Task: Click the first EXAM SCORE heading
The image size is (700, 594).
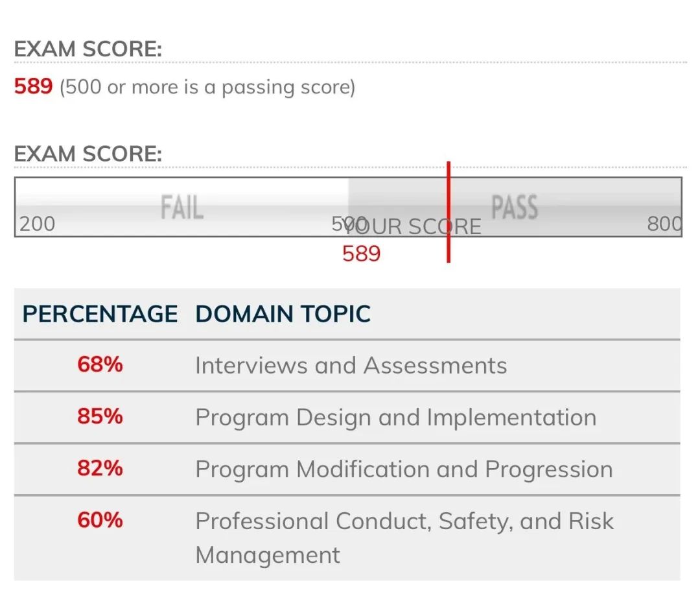Action: tap(88, 49)
